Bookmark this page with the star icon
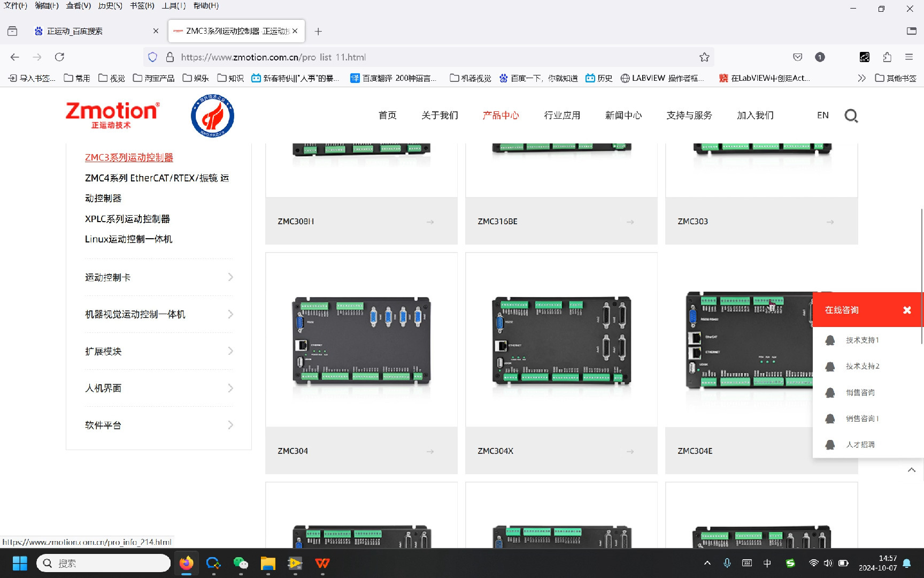 point(704,57)
